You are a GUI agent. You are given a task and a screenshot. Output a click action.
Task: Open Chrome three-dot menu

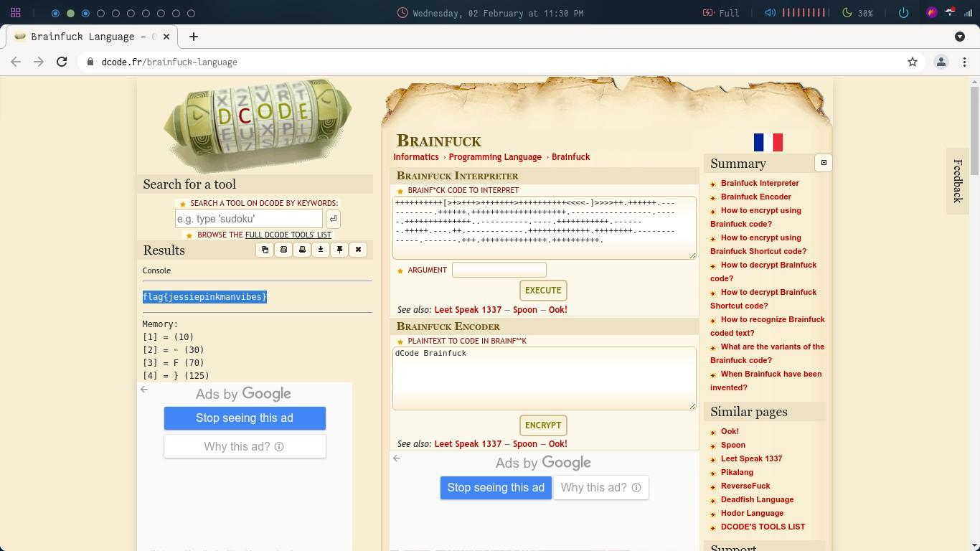click(x=965, y=62)
